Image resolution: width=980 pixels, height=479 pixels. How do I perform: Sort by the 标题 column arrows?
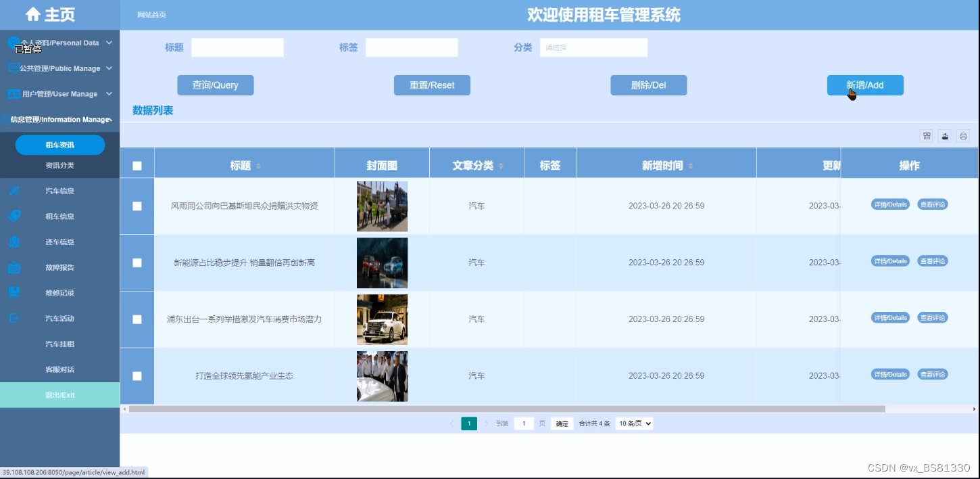coord(258,166)
